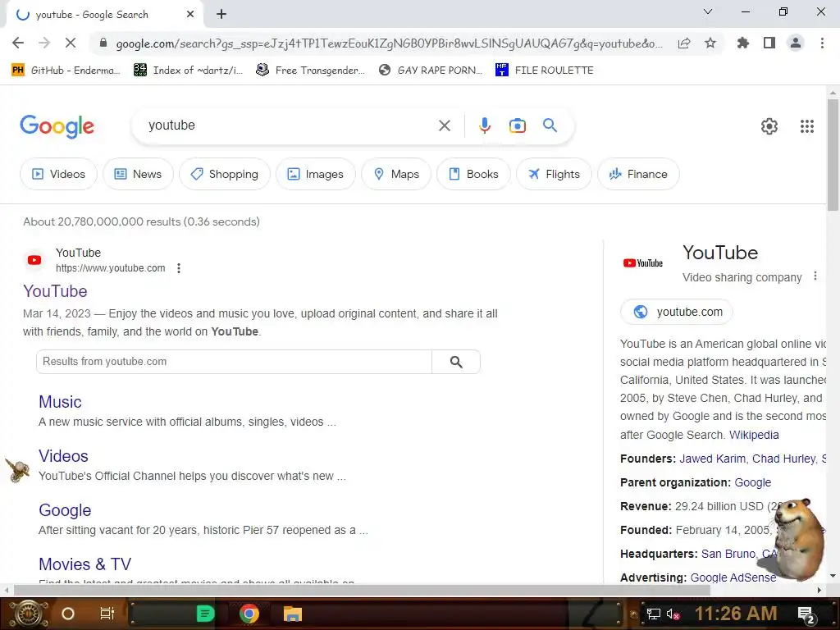Open the notification center icon
The image size is (840, 630).
pyautogui.click(x=807, y=614)
